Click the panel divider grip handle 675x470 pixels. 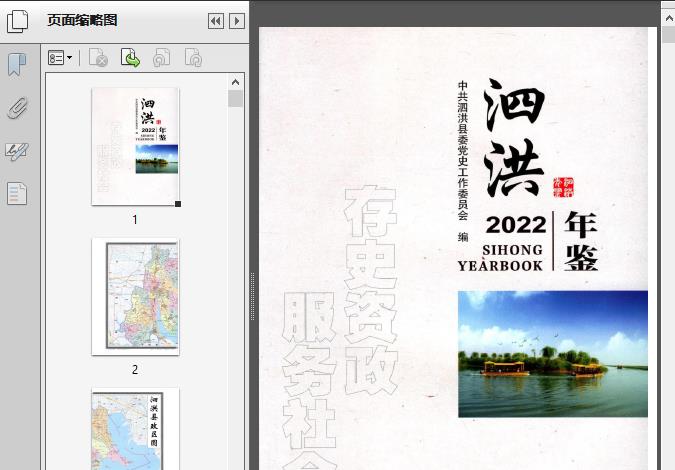coord(253,297)
